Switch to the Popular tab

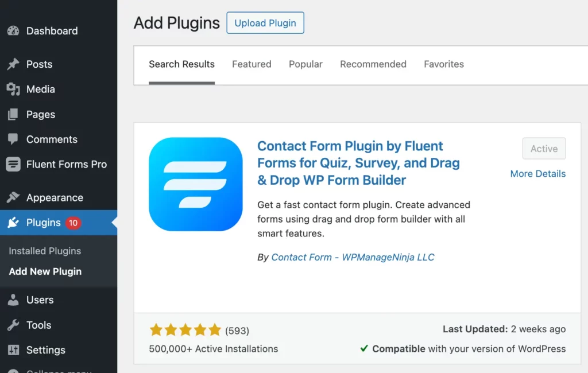pyautogui.click(x=305, y=64)
